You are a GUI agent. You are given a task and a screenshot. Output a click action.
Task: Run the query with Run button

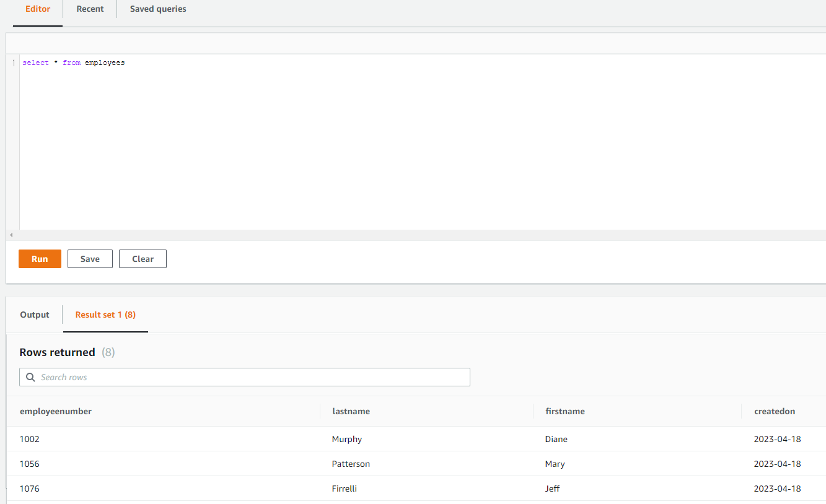(x=40, y=259)
